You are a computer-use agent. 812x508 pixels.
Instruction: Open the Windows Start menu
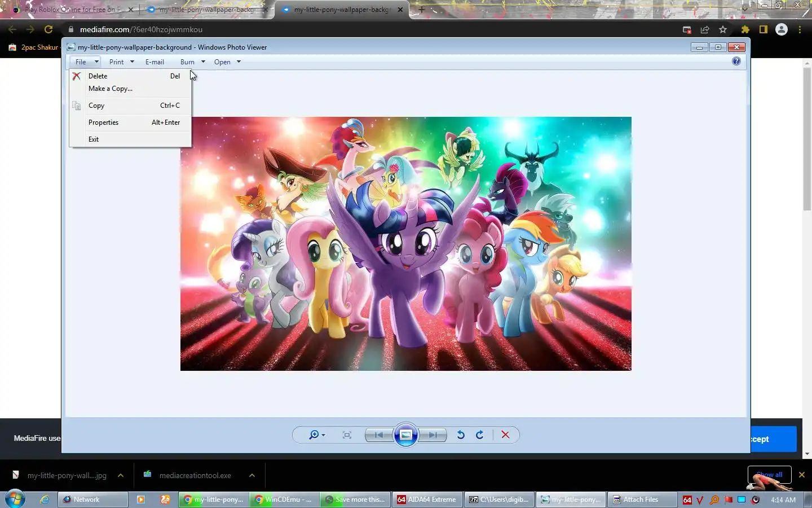pos(15,500)
